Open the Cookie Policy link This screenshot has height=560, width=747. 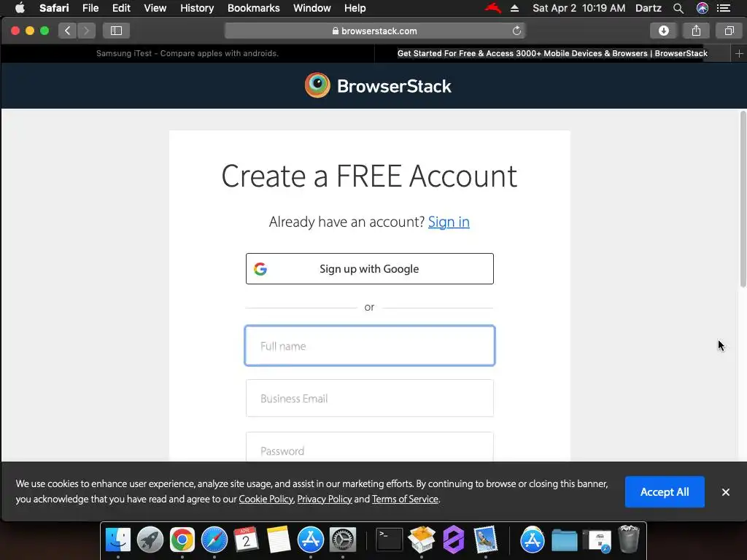pos(266,499)
